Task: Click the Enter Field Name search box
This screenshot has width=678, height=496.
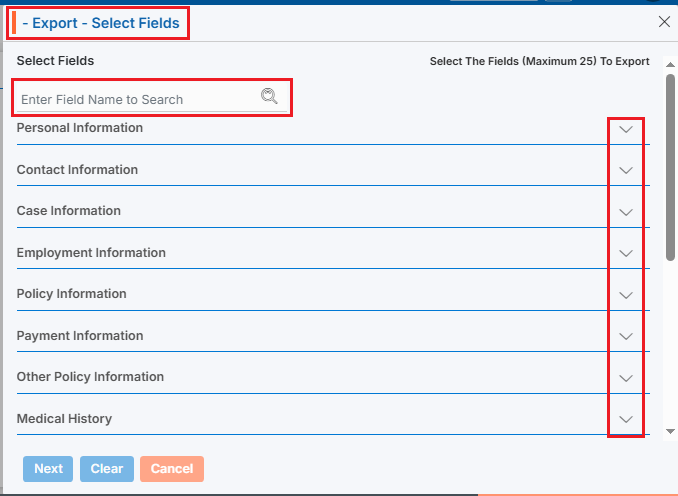Action: pos(135,99)
